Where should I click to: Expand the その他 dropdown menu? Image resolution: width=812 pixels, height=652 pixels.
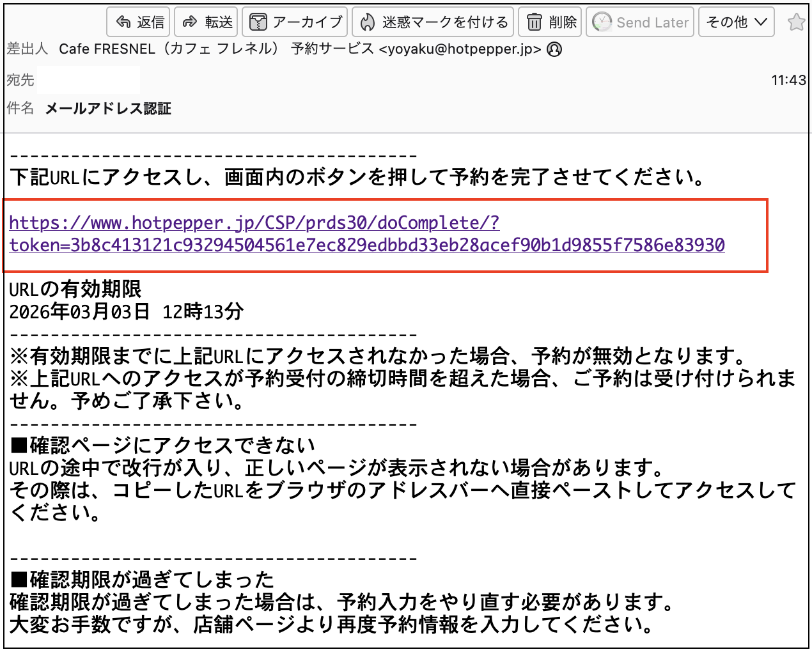tap(736, 22)
